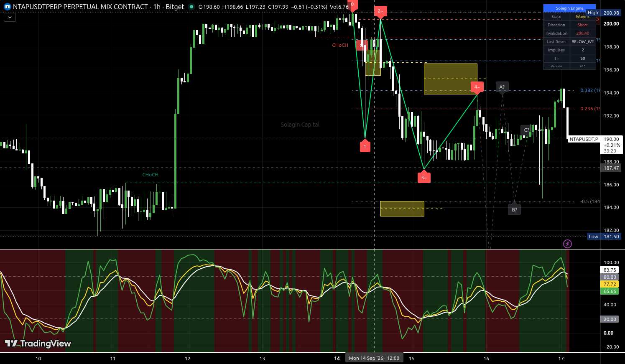Click the NTAPUSDT.P current price tag

pyautogui.click(x=584, y=139)
